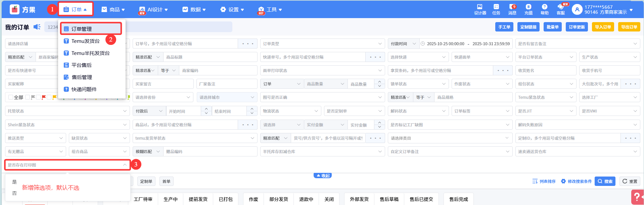Open the 平台订单状态 dropdown
This screenshot has height=205, width=644.
tap(545, 57)
